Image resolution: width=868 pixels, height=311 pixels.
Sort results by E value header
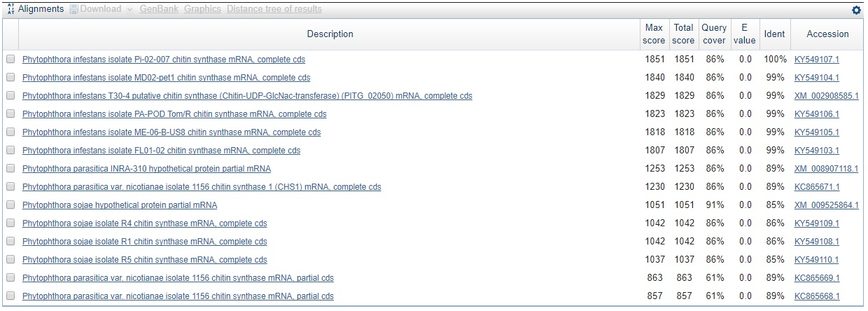click(x=745, y=34)
